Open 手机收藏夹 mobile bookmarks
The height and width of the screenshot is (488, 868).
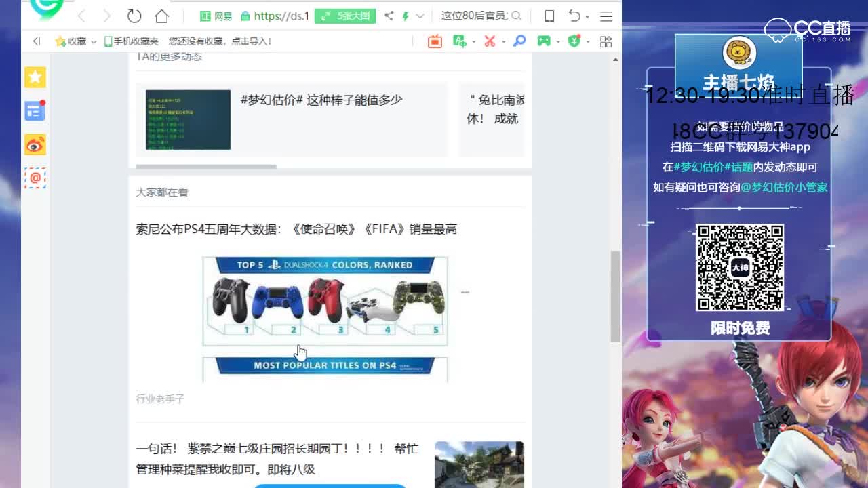pyautogui.click(x=131, y=41)
